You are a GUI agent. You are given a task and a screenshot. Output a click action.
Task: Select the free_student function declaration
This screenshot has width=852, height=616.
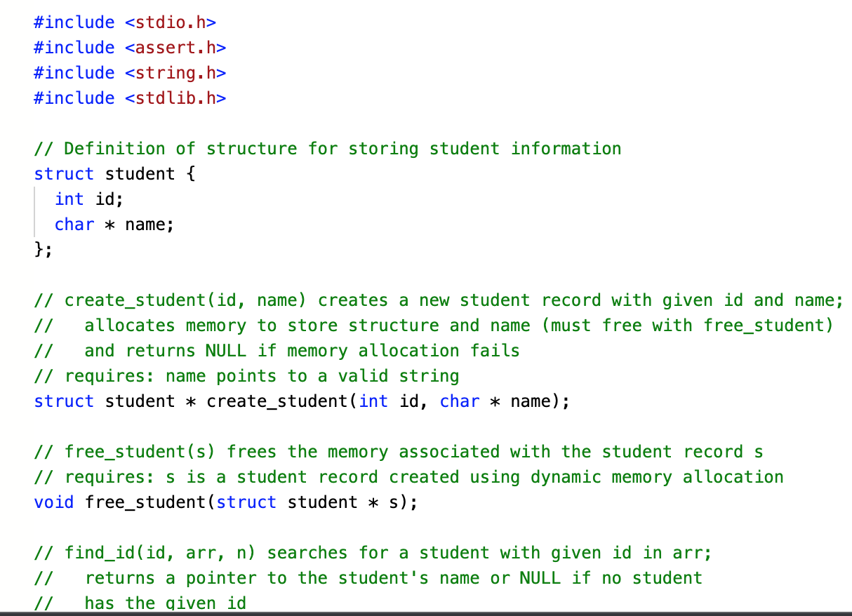coord(225,502)
